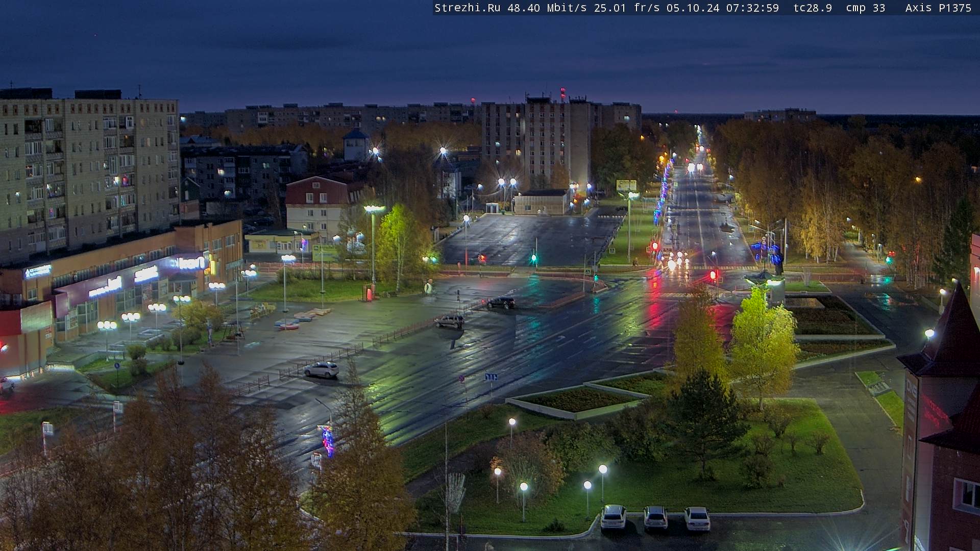Click the 25.01 fr/s frame rate readout
The width and height of the screenshot is (980, 551).
coord(627,8)
